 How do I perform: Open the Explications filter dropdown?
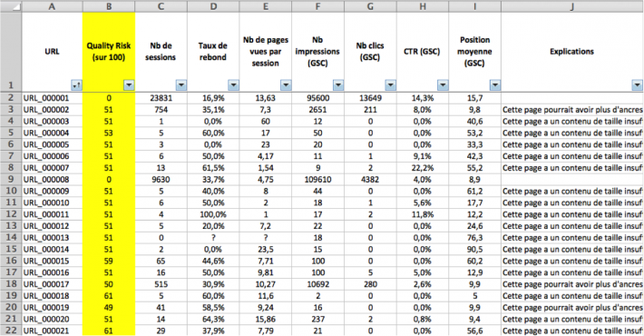pos(637,85)
